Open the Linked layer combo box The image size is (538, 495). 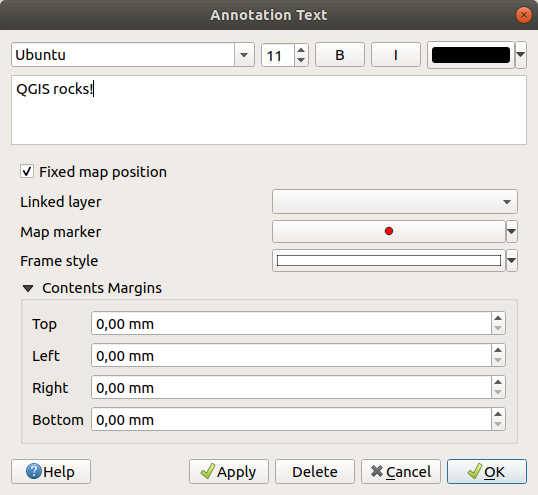pyautogui.click(x=395, y=202)
